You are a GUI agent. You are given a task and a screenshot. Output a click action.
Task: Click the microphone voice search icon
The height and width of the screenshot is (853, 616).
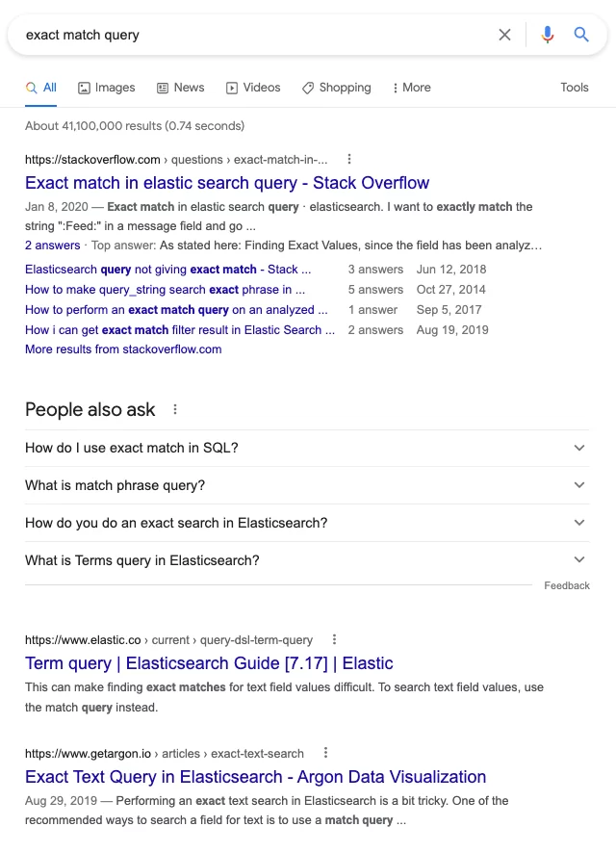pyautogui.click(x=548, y=34)
